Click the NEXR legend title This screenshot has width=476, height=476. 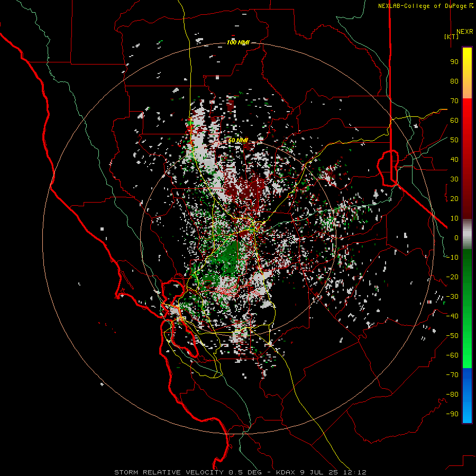(464, 32)
